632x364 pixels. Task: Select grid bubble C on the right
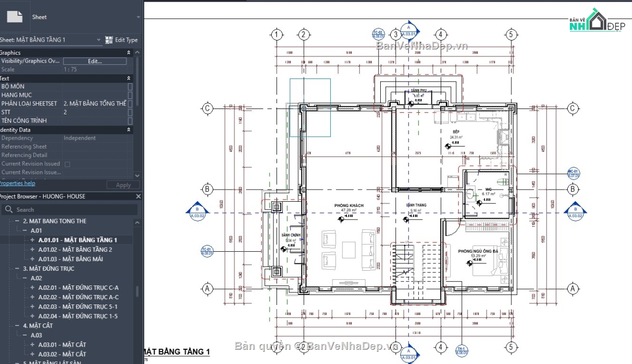(573, 109)
